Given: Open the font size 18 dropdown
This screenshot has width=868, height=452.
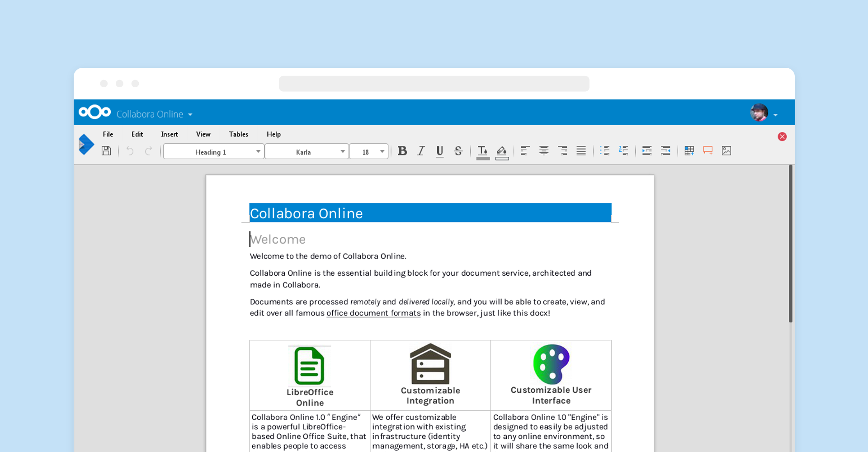Looking at the screenshot, I should click(369, 151).
